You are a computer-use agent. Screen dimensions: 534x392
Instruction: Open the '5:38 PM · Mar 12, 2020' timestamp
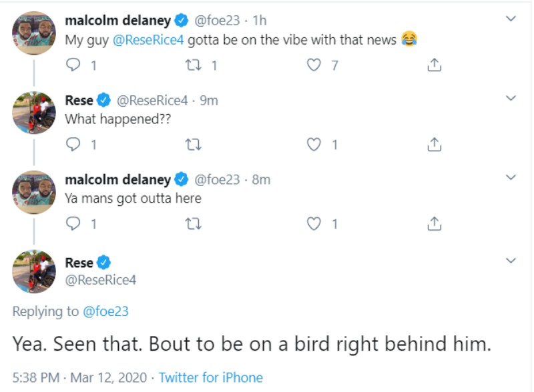79,378
